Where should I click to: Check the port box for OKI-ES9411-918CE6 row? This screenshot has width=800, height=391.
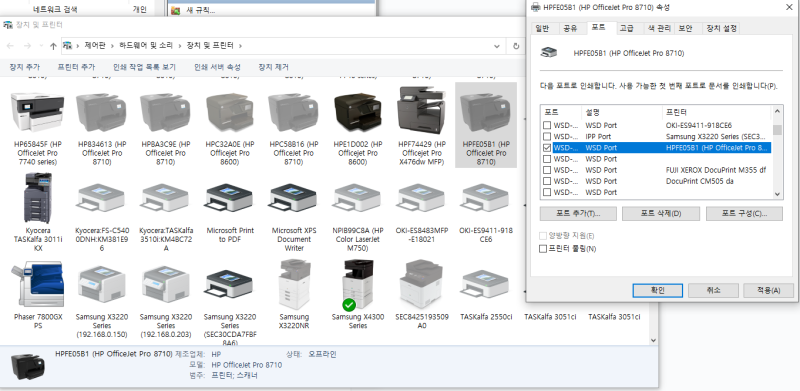(547, 125)
